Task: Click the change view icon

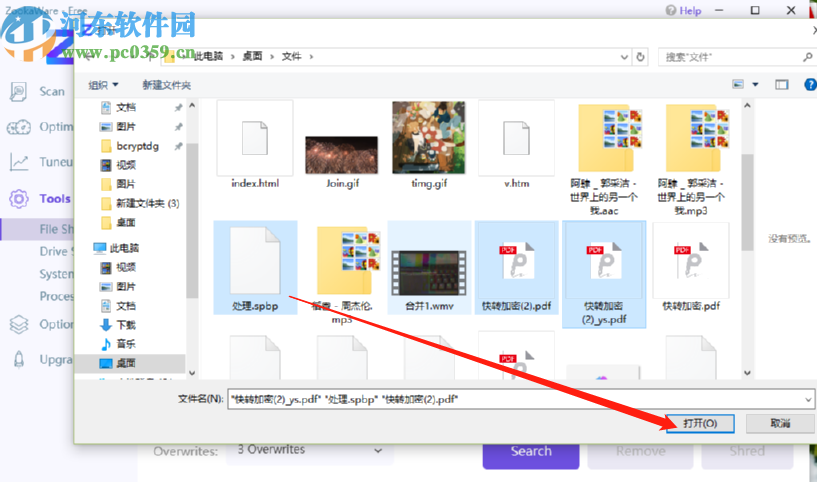Action: pyautogui.click(x=738, y=84)
